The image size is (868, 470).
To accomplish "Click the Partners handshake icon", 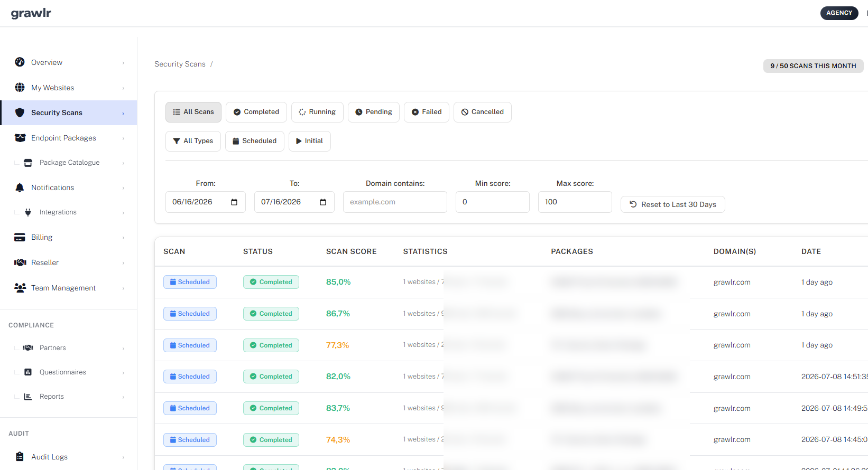I will click(28, 347).
